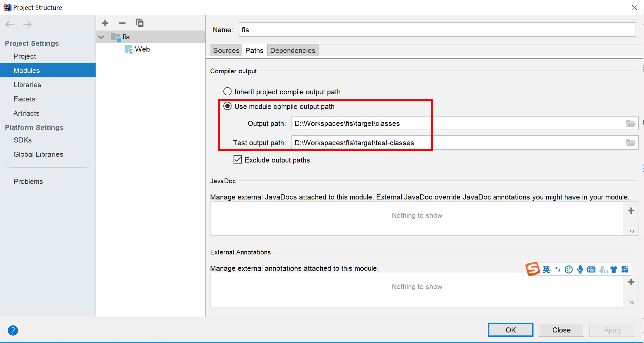Copy the selected module
Viewport: 644px width, 343px height.
pos(140,23)
